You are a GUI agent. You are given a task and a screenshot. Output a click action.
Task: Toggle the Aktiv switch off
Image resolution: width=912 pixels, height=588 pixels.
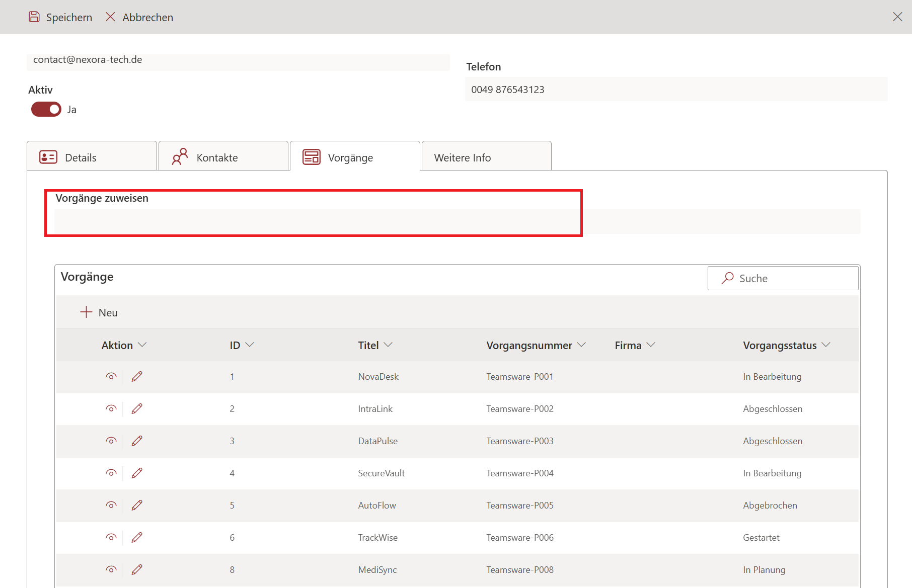46,109
